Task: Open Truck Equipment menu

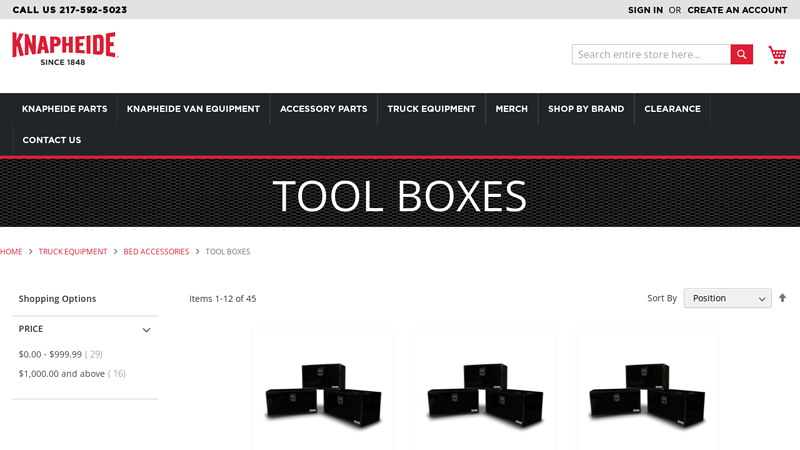Action: (431, 109)
